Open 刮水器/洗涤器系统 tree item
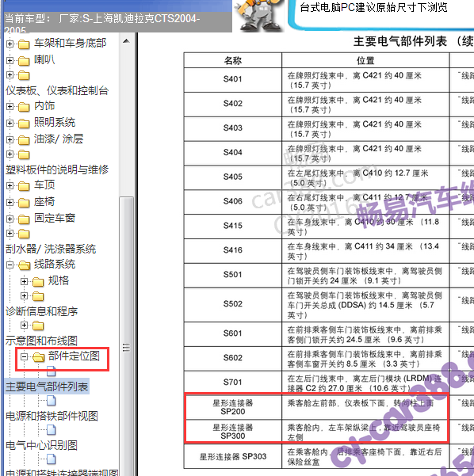 (x=51, y=249)
